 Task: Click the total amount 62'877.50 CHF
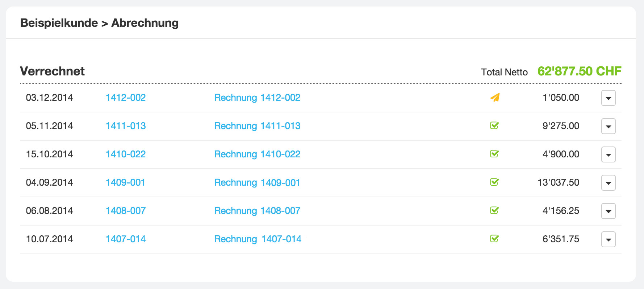tap(579, 71)
